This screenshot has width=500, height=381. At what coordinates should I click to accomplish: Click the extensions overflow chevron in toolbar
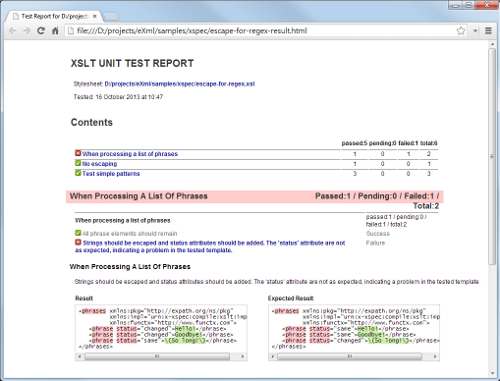(x=475, y=31)
